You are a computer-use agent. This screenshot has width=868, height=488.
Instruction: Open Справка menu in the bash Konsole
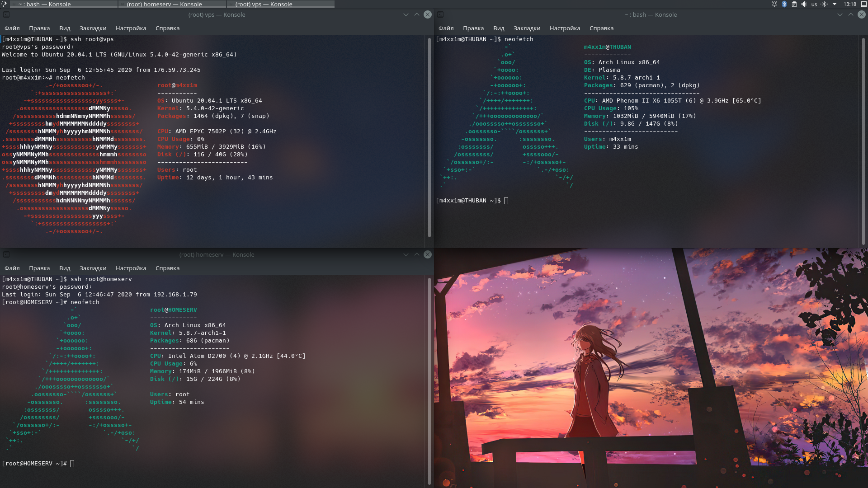click(601, 28)
